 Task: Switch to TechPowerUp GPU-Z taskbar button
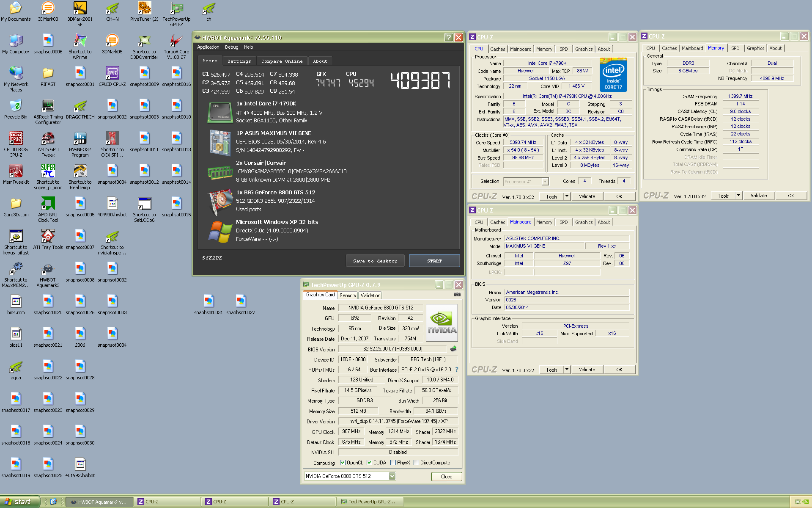click(x=370, y=502)
